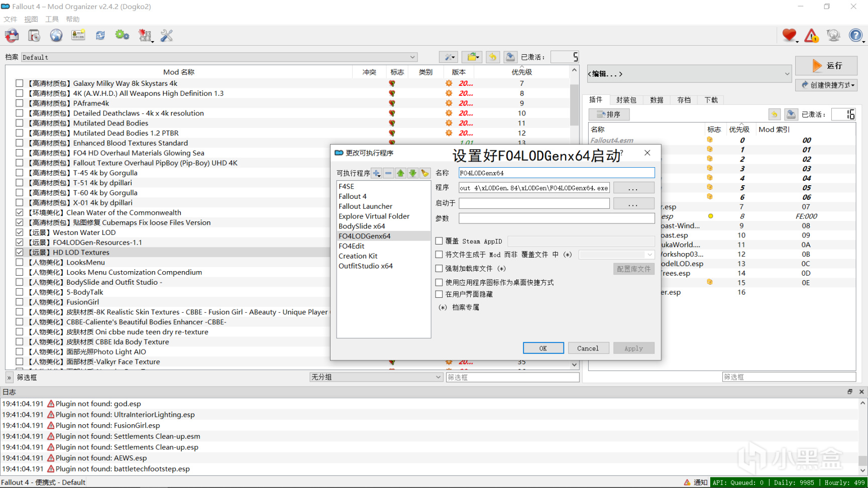Image resolution: width=868 pixels, height=488 pixels.
Task: Switch to the 下载 tab
Action: (x=711, y=100)
